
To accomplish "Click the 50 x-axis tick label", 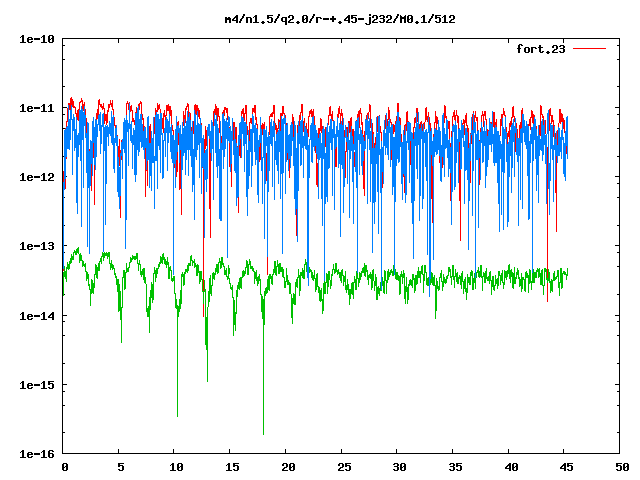I will [622, 467].
